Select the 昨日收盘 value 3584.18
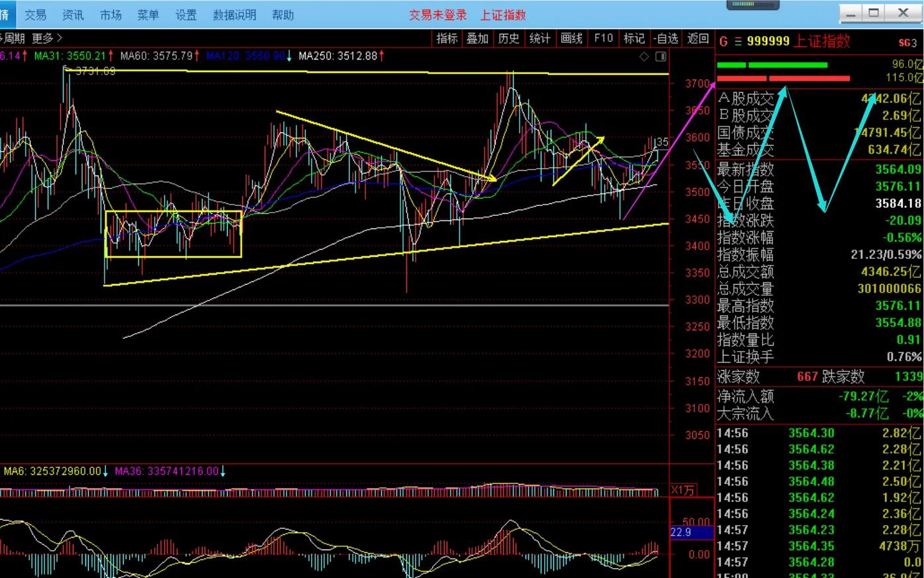924x578 pixels. click(x=898, y=203)
